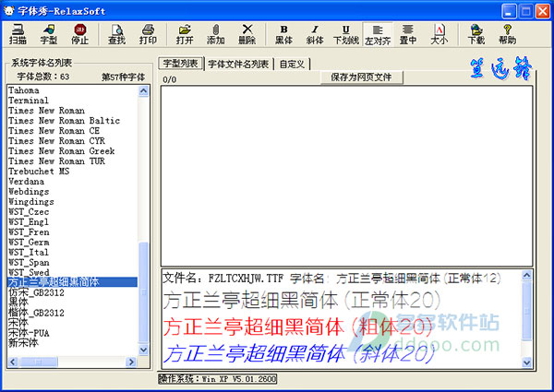Click preview pane scroll up arrow
554x392 pixels.
[526, 276]
